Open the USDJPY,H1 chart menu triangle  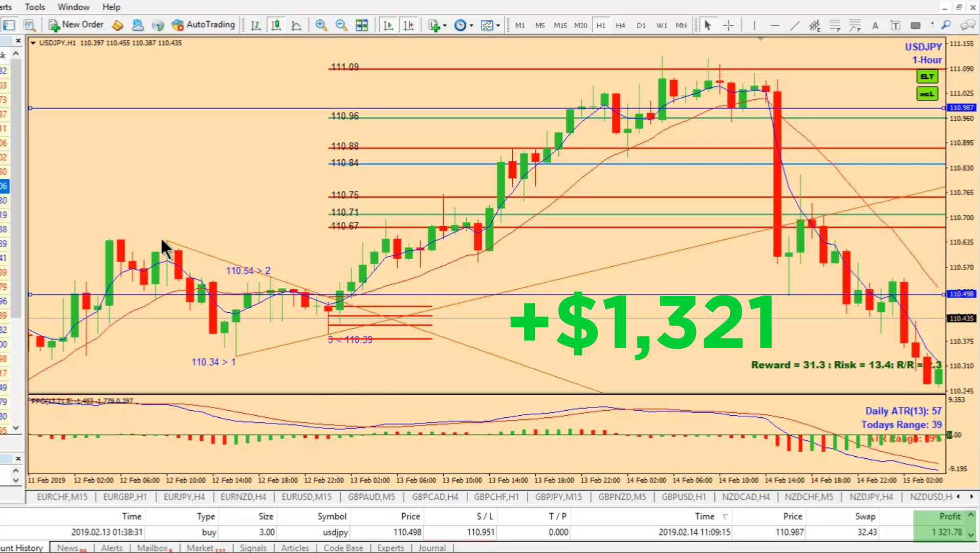tap(33, 43)
